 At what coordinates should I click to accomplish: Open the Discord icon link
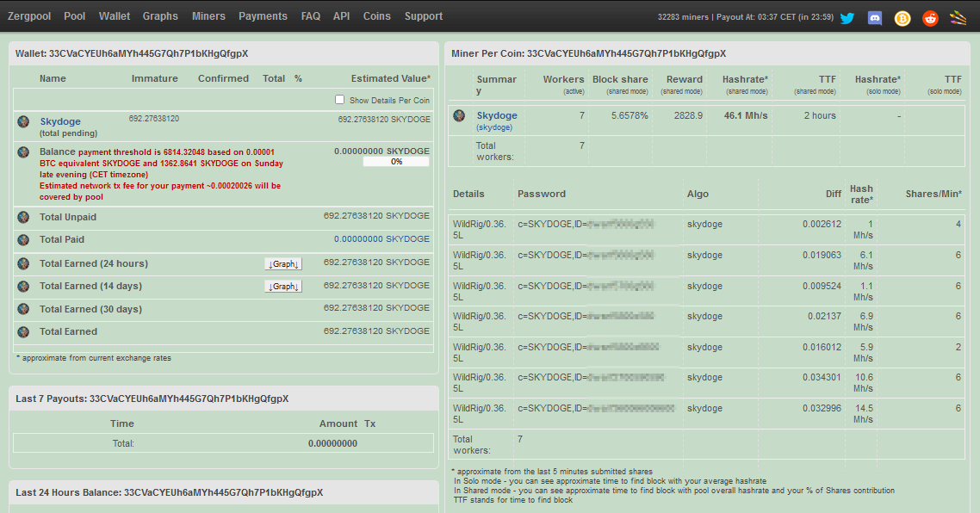point(875,18)
